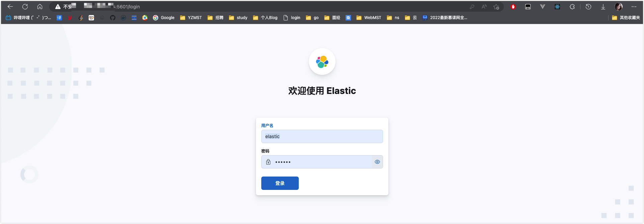Open the orange layered bookmark icon
The height and width of the screenshot is (224, 644).
(81, 18)
